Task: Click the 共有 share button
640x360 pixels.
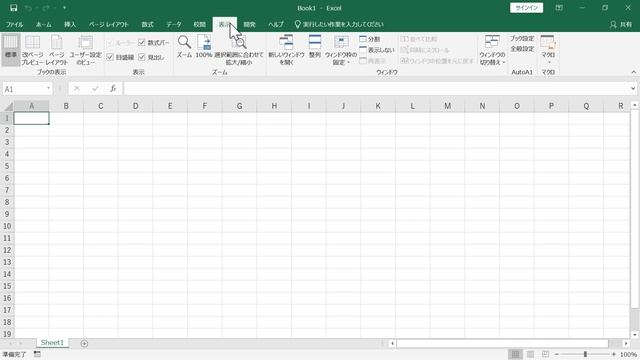Action: click(x=621, y=24)
